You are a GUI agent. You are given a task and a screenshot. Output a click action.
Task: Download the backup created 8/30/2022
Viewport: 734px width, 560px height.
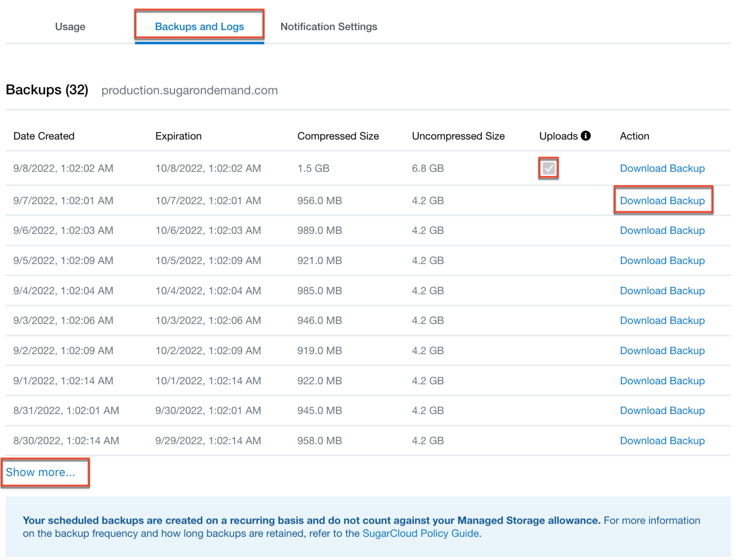pos(662,440)
